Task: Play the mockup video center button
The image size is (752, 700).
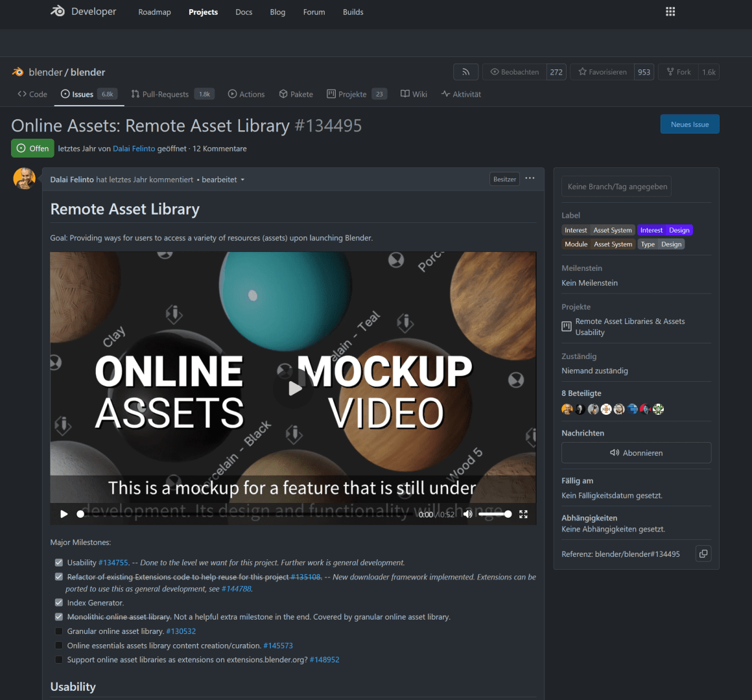Action: click(x=294, y=388)
